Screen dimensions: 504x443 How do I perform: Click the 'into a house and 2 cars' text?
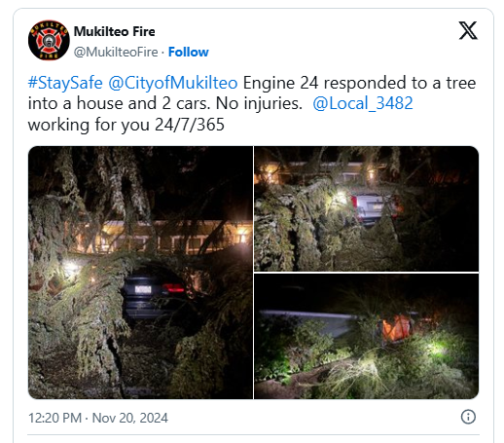pyautogui.click(x=119, y=103)
